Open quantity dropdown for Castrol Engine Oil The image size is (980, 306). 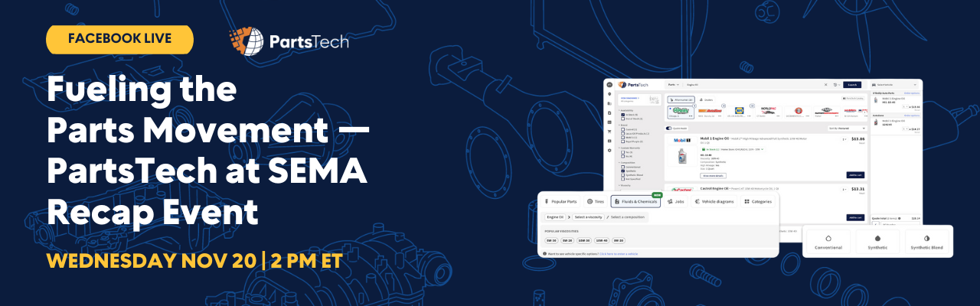coord(844,189)
